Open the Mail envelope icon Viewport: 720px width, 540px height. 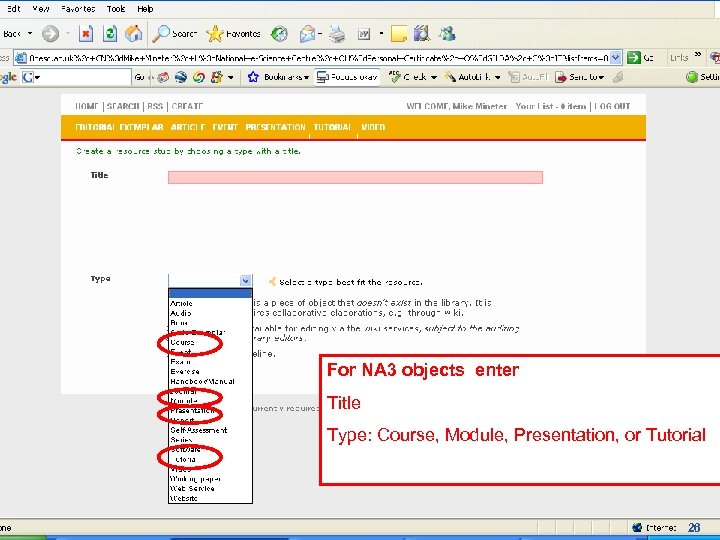click(307, 34)
